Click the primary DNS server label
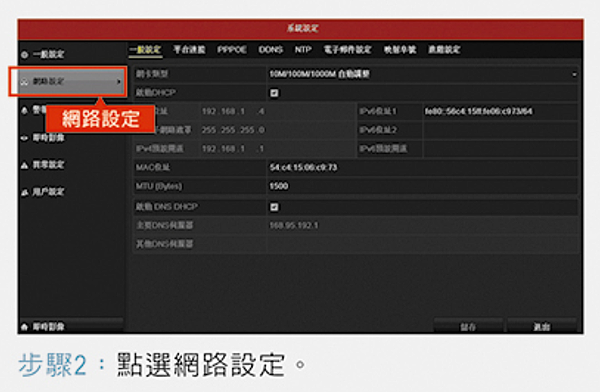Viewport: 600px width, 392px height. (165, 225)
